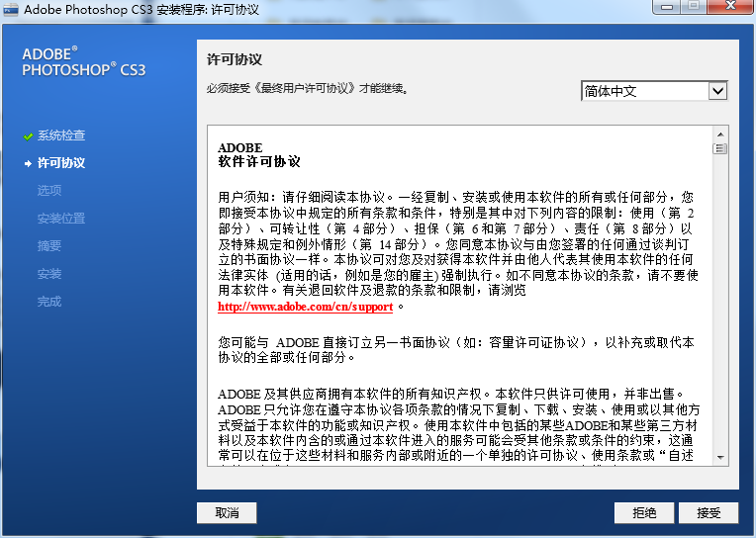
Task: Click the green checkmark beside 系统检查
Action: (x=28, y=136)
